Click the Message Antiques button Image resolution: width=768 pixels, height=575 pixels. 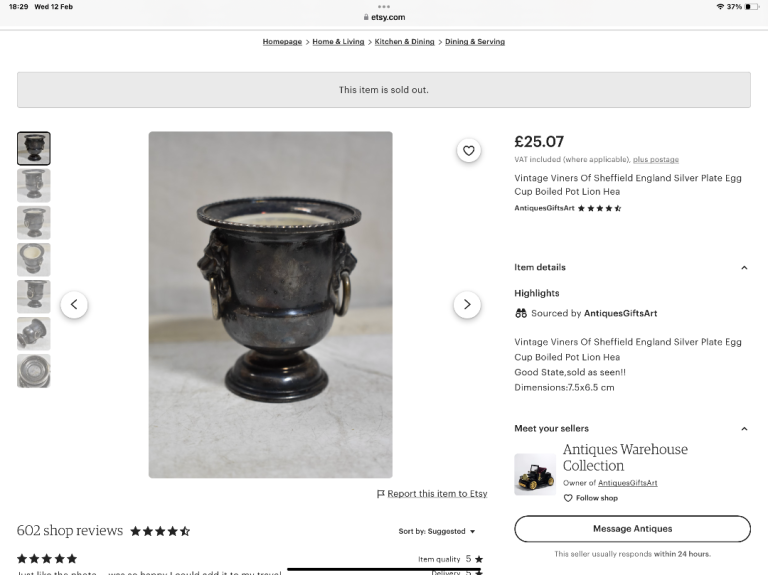632,528
